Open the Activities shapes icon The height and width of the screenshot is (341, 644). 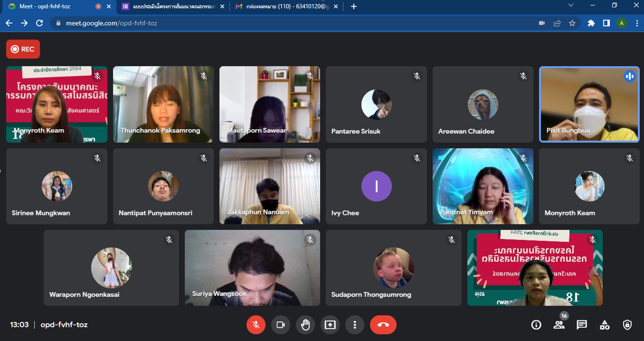pos(604,325)
